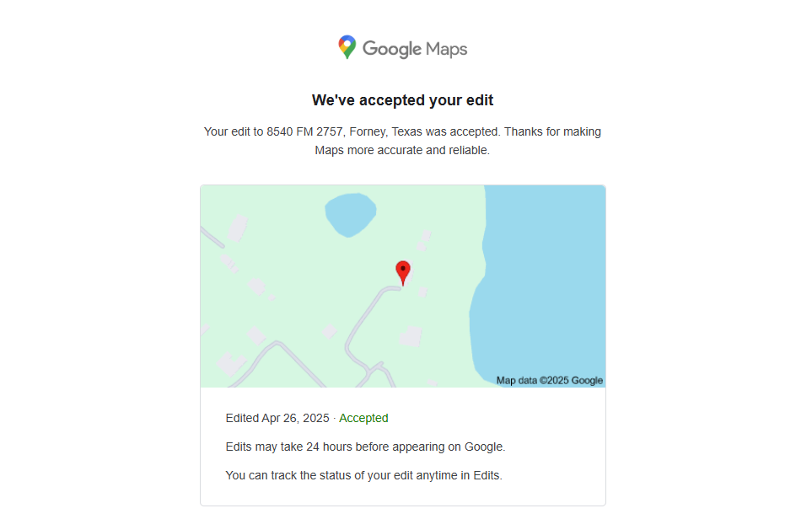Click the road junction at map bottom
Screen dimensions: 812x519
point(376,370)
